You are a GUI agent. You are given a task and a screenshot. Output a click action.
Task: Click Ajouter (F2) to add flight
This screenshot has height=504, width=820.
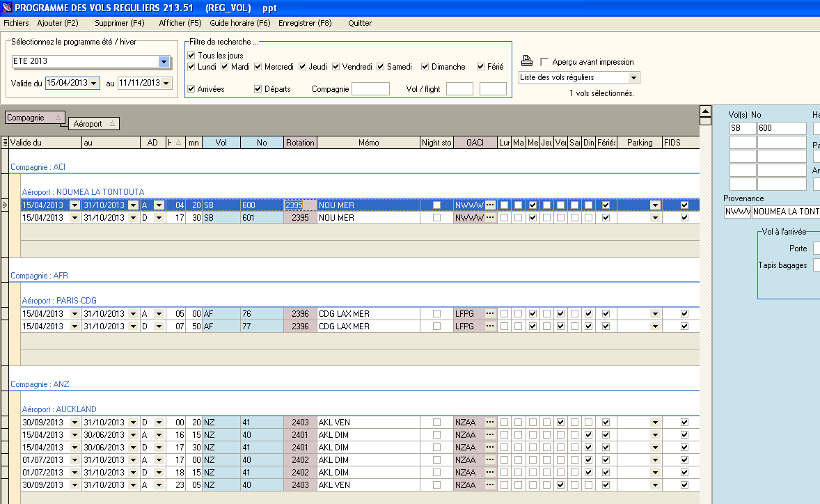(58, 23)
